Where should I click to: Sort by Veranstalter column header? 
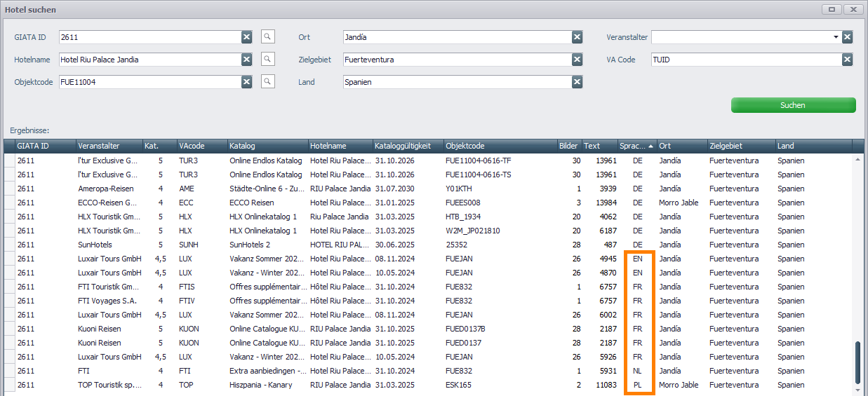pyautogui.click(x=109, y=146)
